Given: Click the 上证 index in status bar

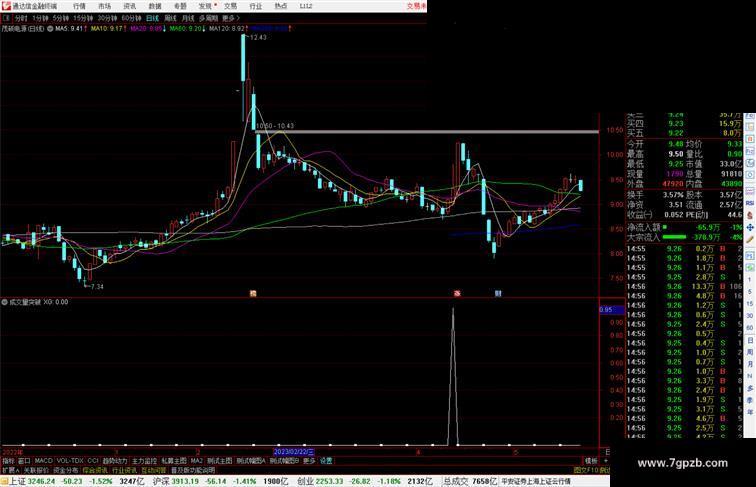Looking at the screenshot, I should 17,481.
